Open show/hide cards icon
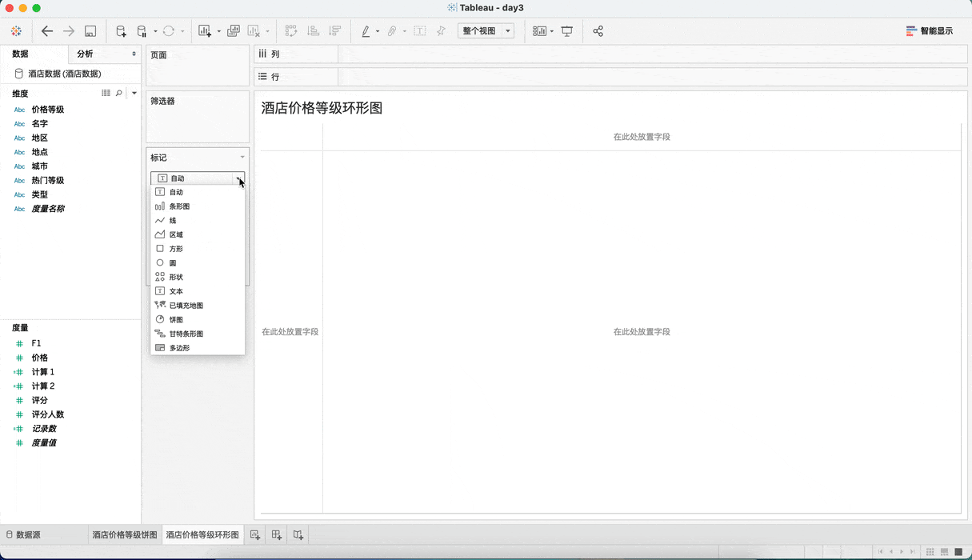This screenshot has width=972, height=560. (x=540, y=31)
